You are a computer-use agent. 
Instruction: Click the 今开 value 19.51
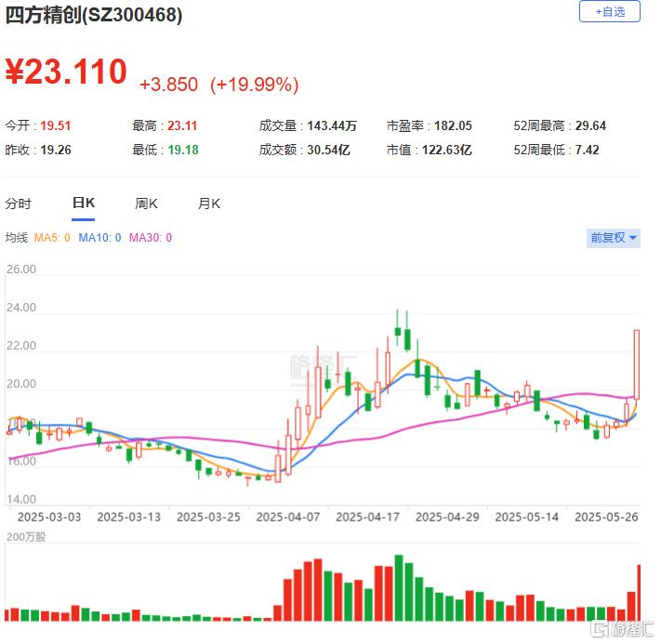[55, 125]
